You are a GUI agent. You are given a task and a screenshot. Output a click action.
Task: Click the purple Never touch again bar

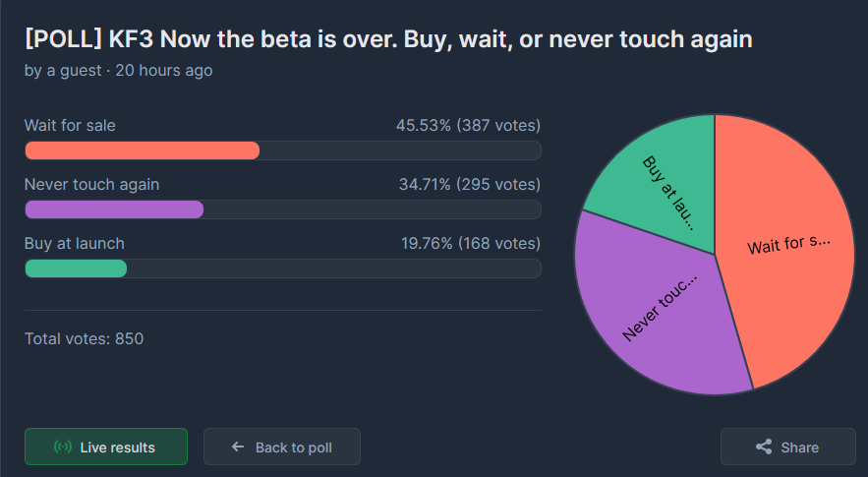click(114, 209)
